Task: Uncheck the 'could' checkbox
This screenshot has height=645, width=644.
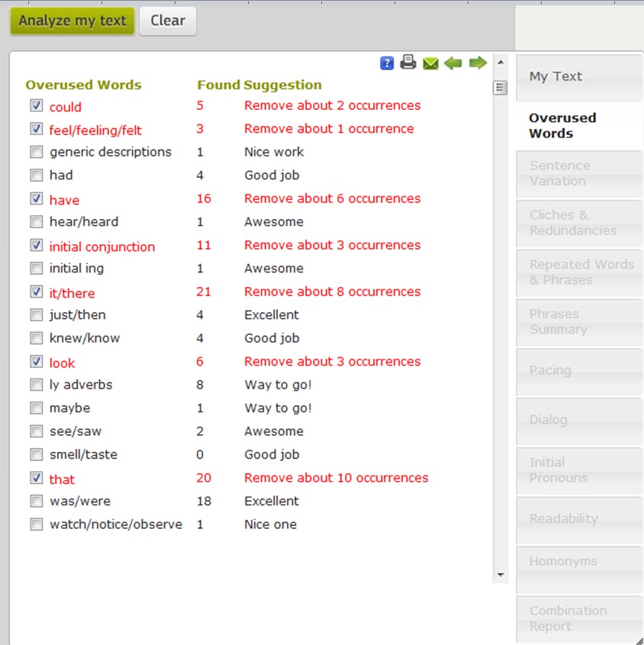Action: 36,106
